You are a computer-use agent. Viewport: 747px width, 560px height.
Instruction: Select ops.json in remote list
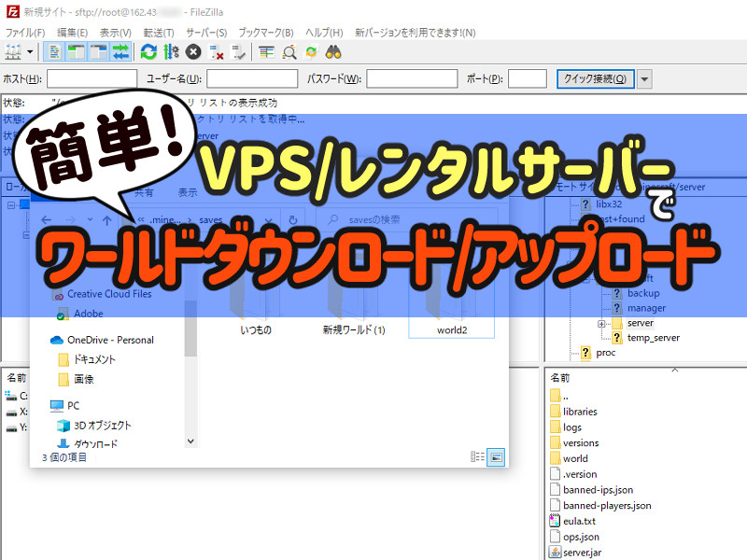[x=574, y=538]
